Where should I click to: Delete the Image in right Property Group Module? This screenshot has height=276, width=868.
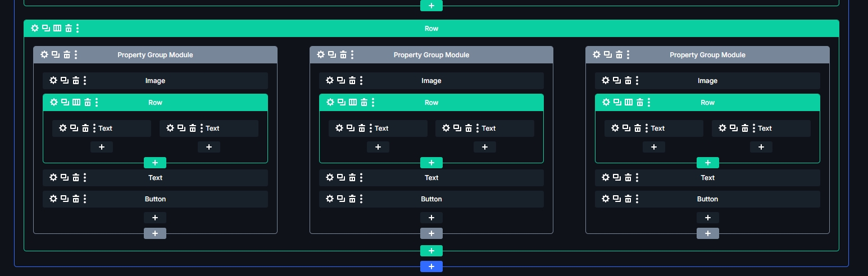[628, 80]
